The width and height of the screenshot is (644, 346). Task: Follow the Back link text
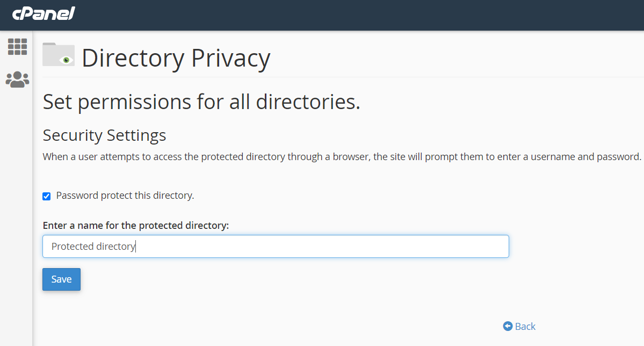(x=525, y=326)
